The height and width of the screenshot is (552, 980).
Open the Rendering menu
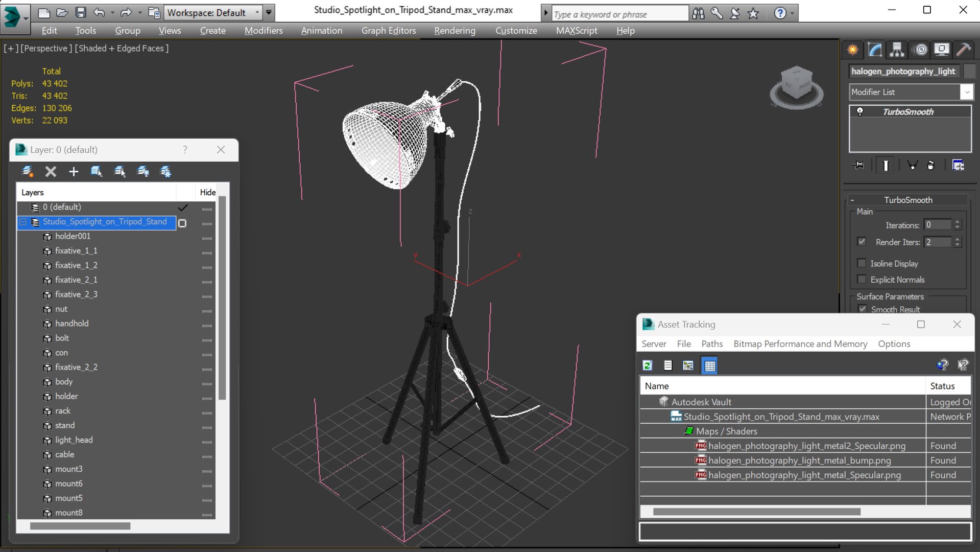pos(455,31)
